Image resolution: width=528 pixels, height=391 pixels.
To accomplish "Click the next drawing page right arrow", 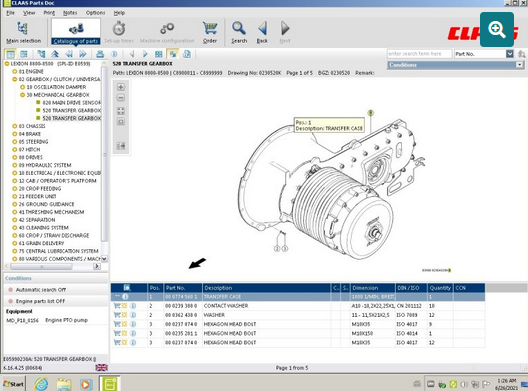I will [145, 54].
